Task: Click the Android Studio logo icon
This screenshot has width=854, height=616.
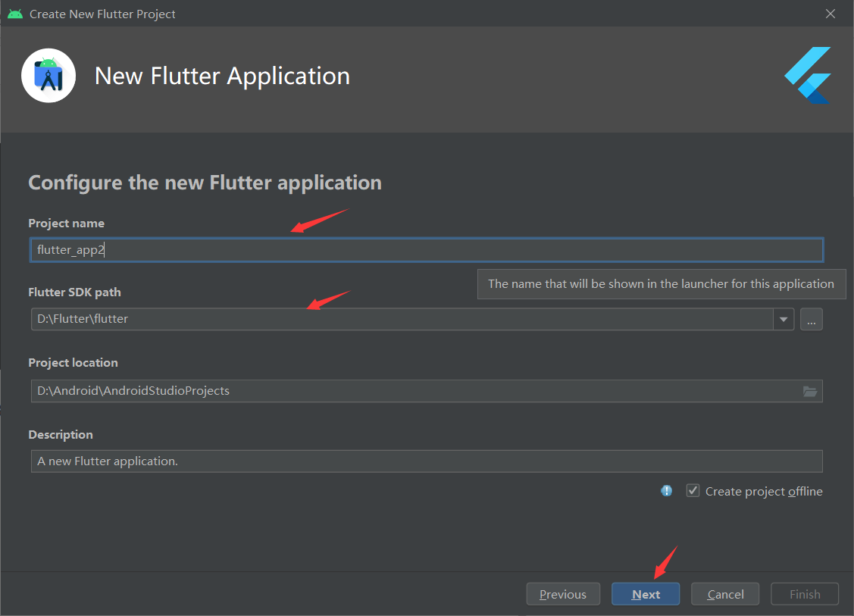Action: pos(48,76)
